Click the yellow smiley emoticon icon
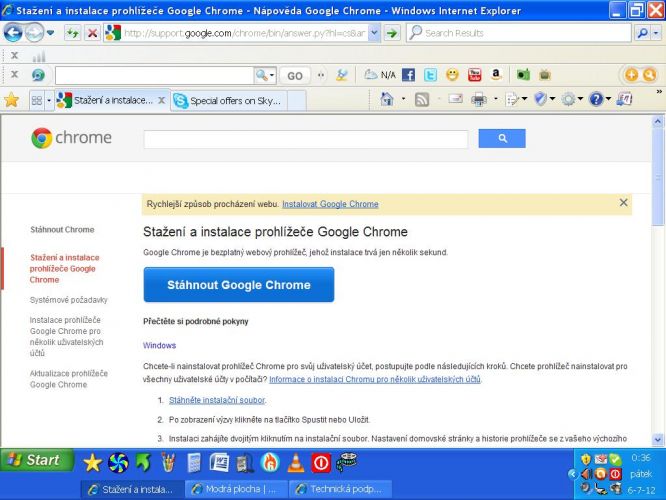This screenshot has height=500, width=666. click(x=452, y=75)
